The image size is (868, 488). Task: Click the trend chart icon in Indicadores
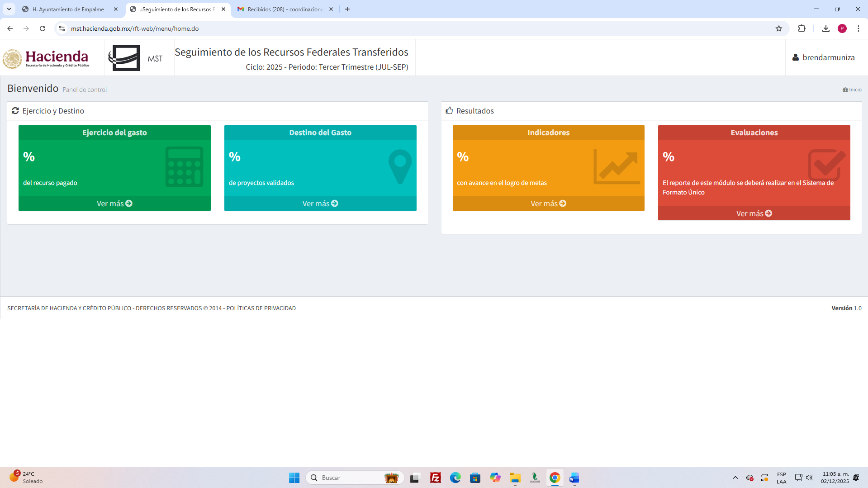click(617, 167)
